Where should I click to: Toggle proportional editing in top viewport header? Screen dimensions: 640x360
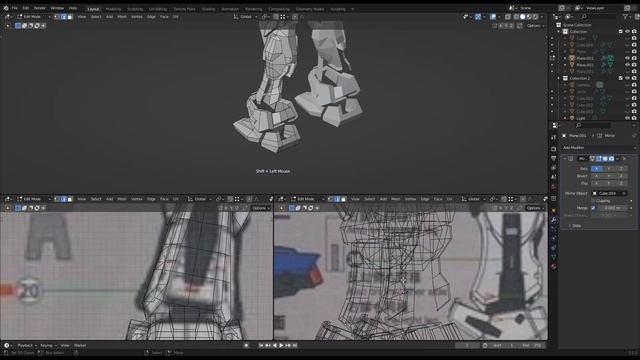pyautogui.click(x=295, y=17)
